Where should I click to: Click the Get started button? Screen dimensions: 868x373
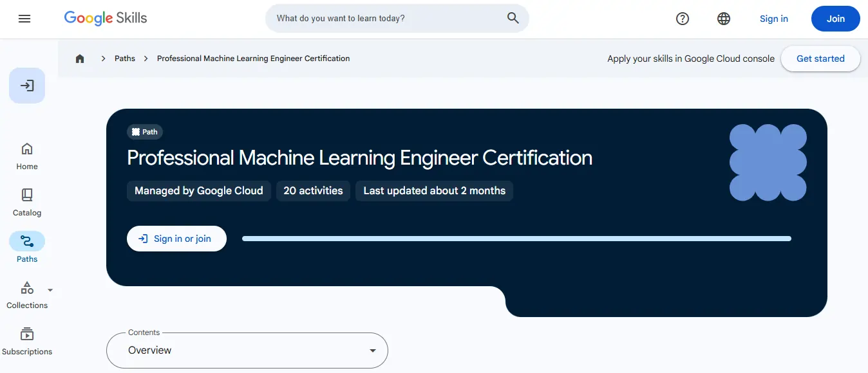click(x=820, y=59)
